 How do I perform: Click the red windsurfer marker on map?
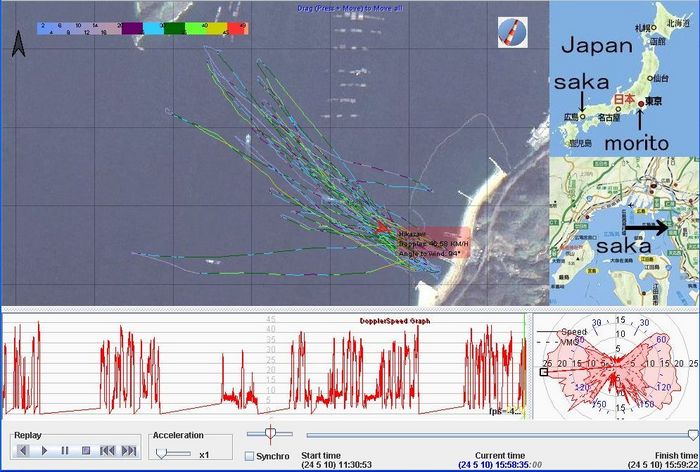pyautogui.click(x=381, y=228)
